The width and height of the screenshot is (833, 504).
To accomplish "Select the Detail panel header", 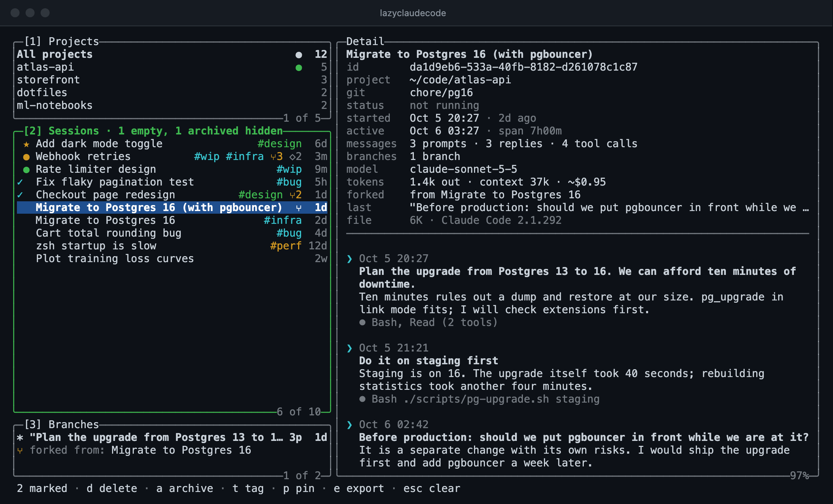I will pos(365,41).
